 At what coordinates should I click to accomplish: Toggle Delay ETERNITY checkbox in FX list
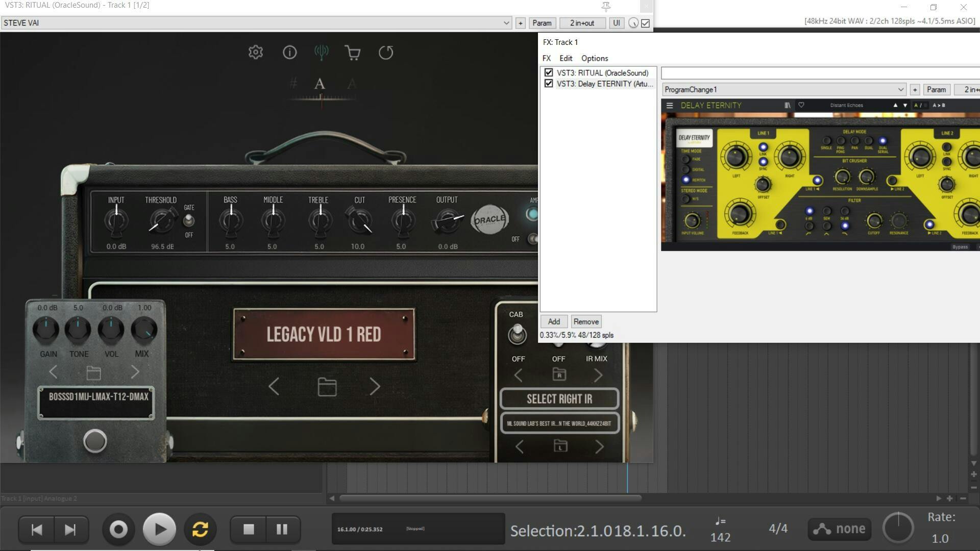[x=549, y=83]
